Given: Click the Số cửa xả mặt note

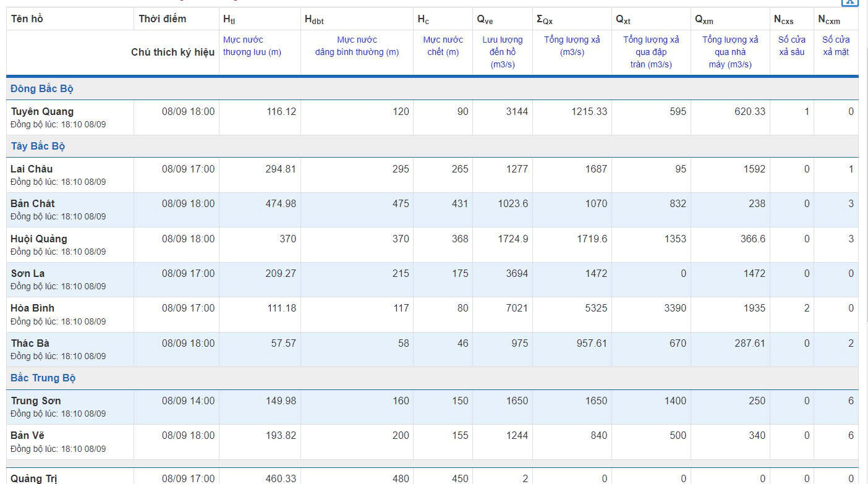Looking at the screenshot, I should click(836, 46).
